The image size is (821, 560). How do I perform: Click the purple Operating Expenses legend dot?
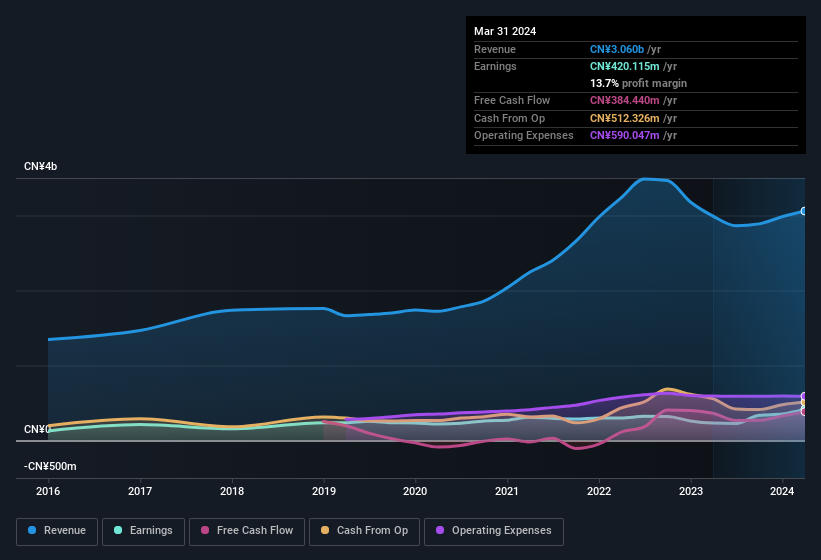click(x=441, y=531)
